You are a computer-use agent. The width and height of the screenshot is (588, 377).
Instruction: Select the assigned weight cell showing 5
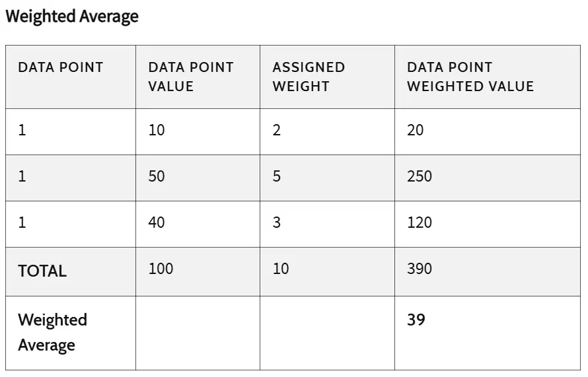click(x=277, y=176)
